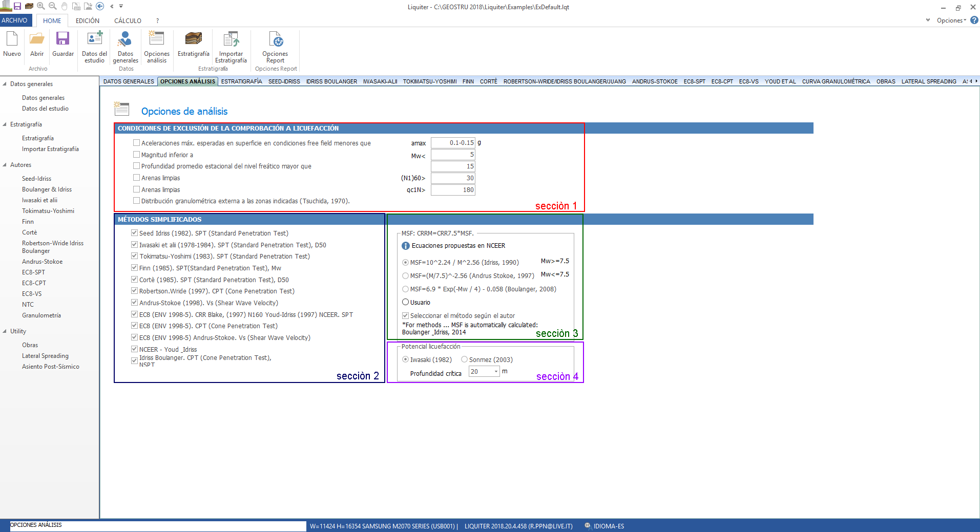Select the pan hand tool
980x532 pixels.
[x=65, y=6]
